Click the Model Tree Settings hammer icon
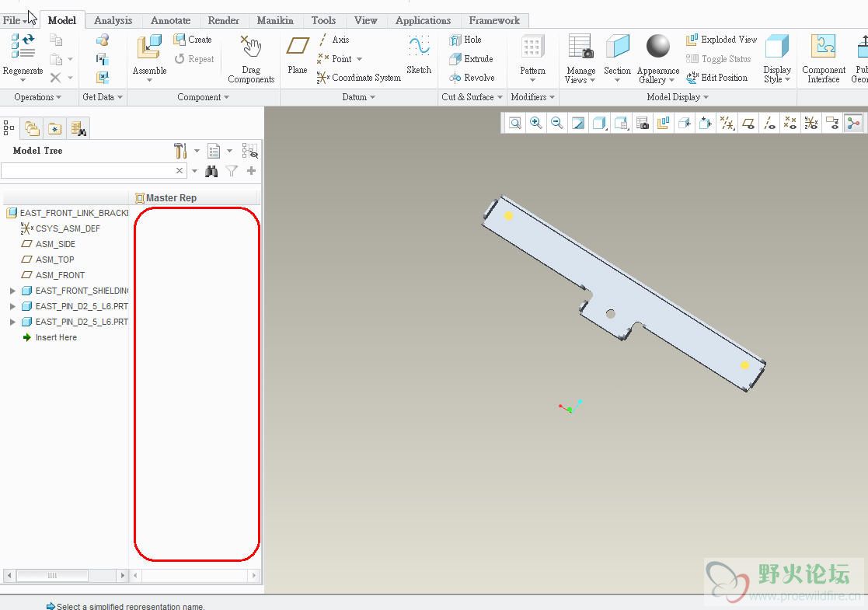The height and width of the screenshot is (610, 868). 180,151
